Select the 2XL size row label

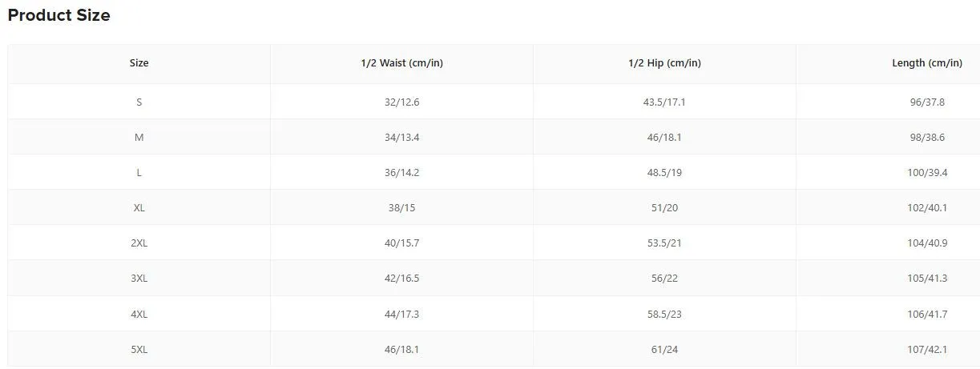point(139,243)
